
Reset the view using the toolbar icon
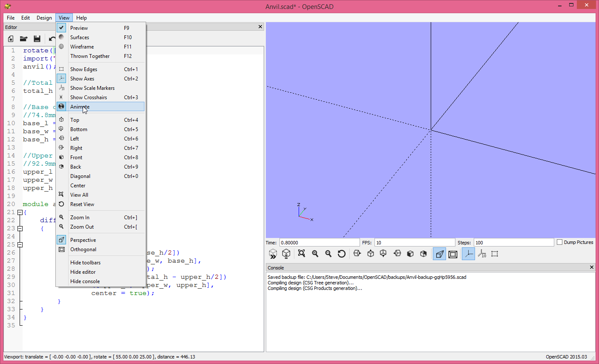click(x=341, y=253)
